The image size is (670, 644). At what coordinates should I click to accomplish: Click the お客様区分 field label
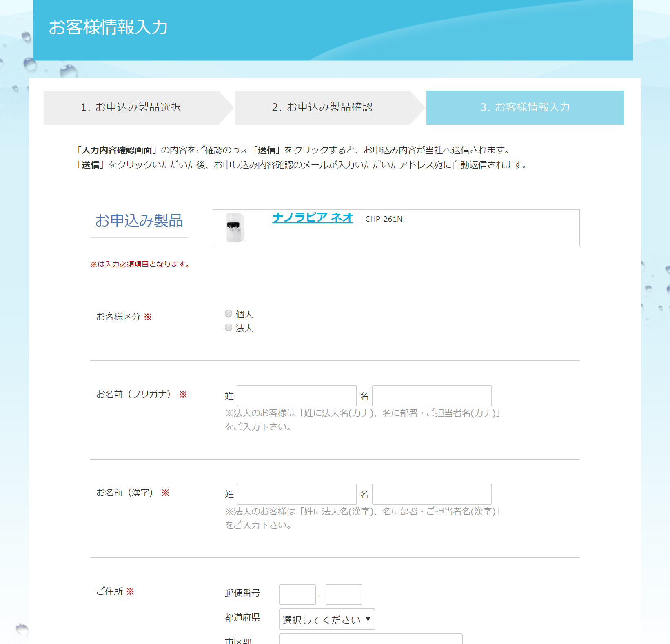pos(118,317)
